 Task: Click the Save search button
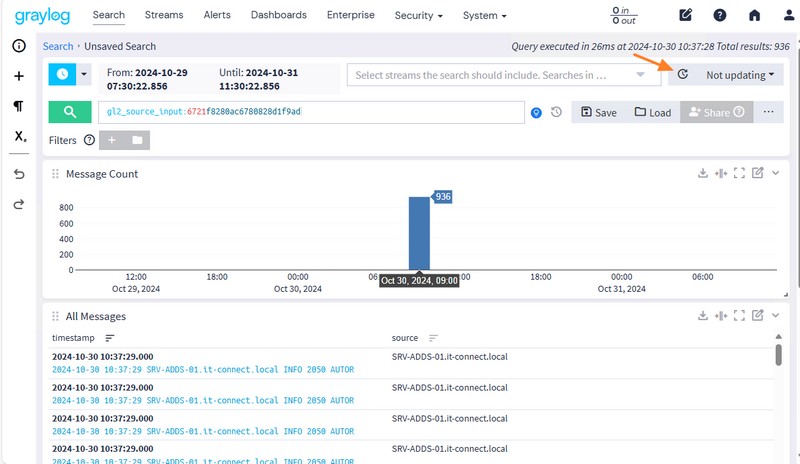pyautogui.click(x=598, y=113)
